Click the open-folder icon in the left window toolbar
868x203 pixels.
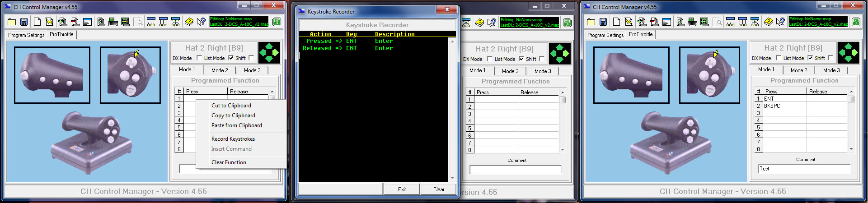click(12, 22)
